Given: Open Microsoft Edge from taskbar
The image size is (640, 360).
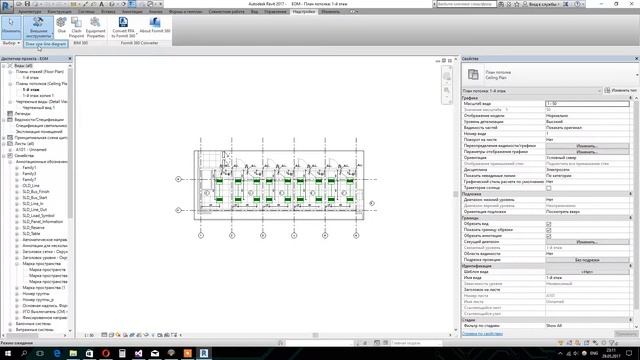Looking at the screenshot, I should (57, 353).
